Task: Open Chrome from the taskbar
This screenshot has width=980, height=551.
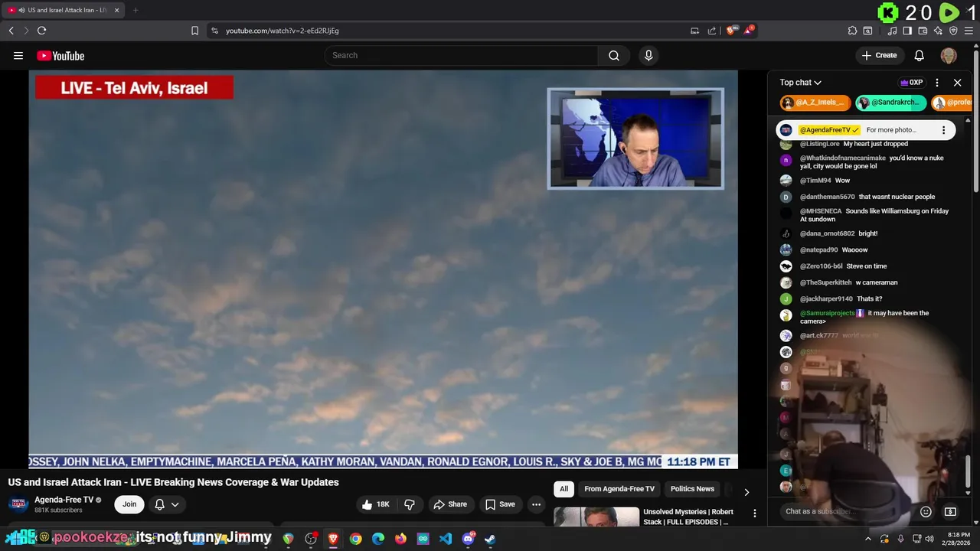Action: (x=355, y=539)
